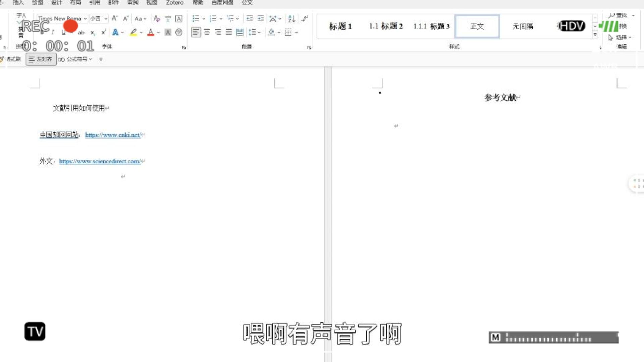The width and height of the screenshot is (644, 362).
Task: Click the Format Painter in quick toolbar
Action: click(10, 59)
